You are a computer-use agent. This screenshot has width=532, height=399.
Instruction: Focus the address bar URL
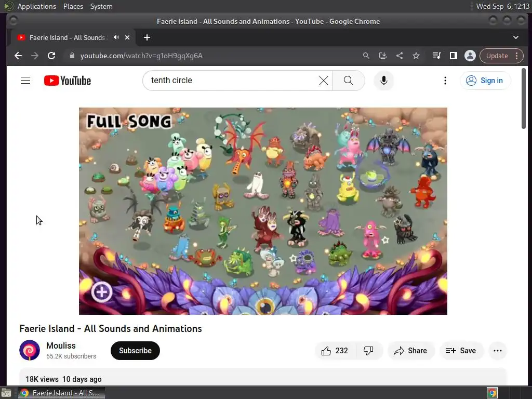[x=141, y=56]
